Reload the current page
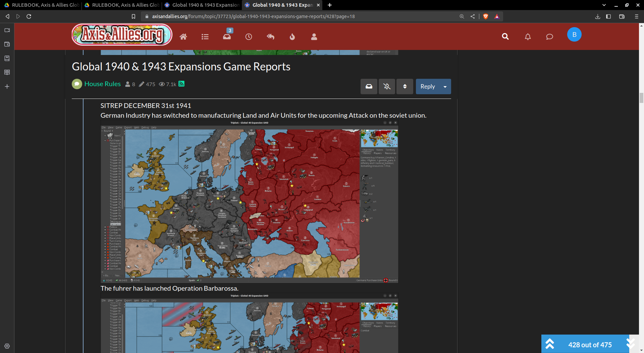The width and height of the screenshot is (644, 353). pyautogui.click(x=29, y=16)
